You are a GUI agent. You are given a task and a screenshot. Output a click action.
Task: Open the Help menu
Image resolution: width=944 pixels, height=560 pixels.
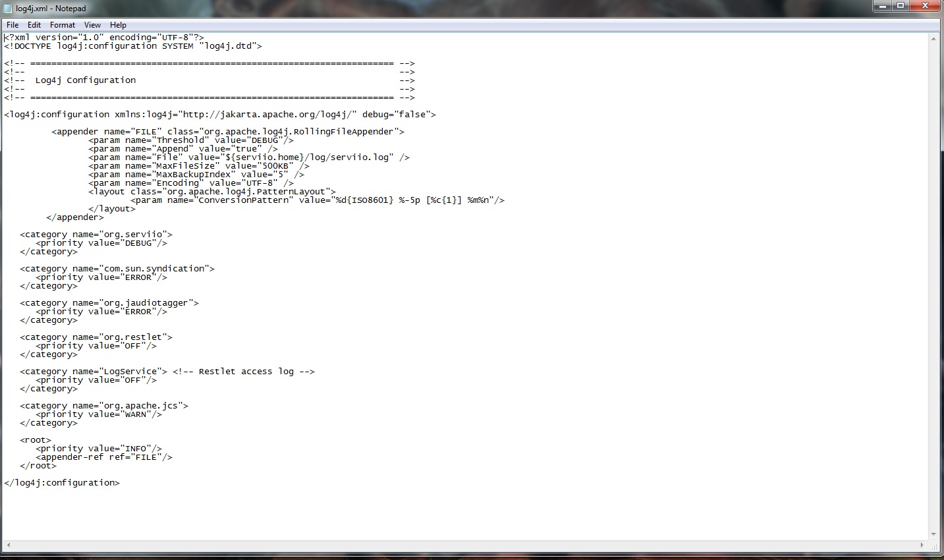point(118,25)
